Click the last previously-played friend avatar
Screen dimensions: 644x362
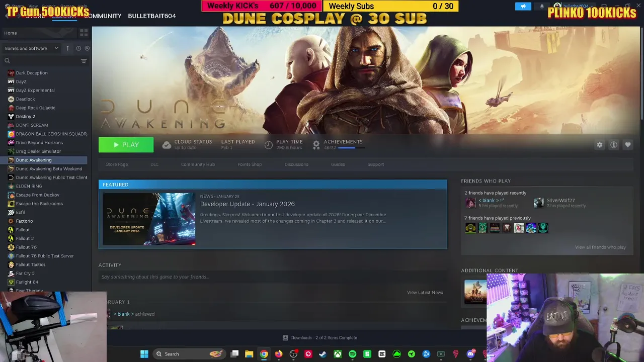click(543, 228)
